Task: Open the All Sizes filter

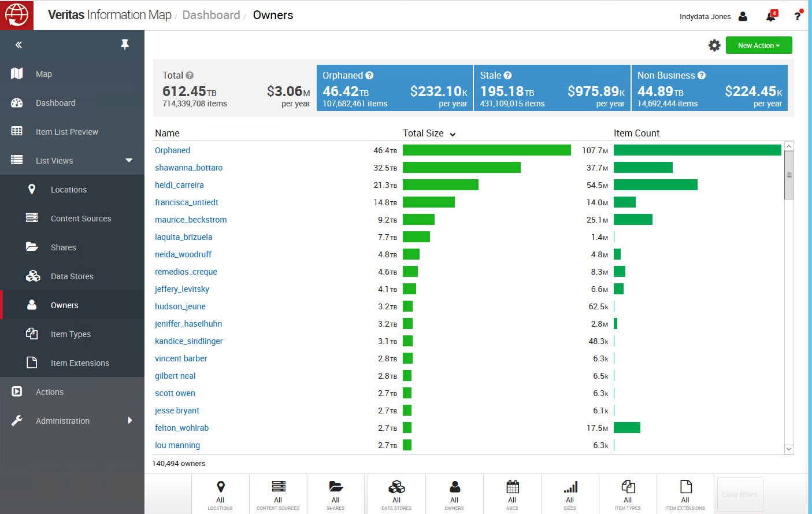Action: coord(570,495)
